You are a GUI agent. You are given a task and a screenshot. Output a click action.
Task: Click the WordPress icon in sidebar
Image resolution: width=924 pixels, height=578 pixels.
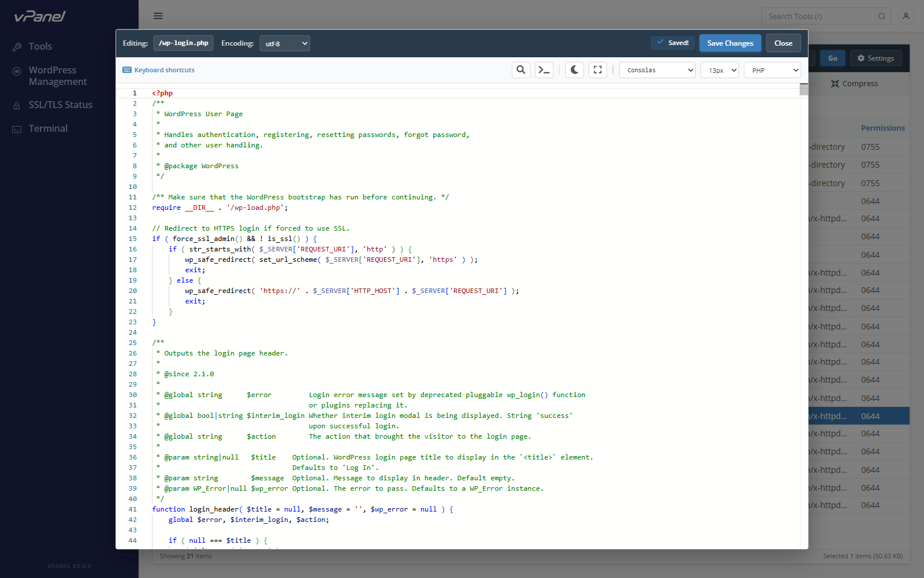tap(17, 71)
